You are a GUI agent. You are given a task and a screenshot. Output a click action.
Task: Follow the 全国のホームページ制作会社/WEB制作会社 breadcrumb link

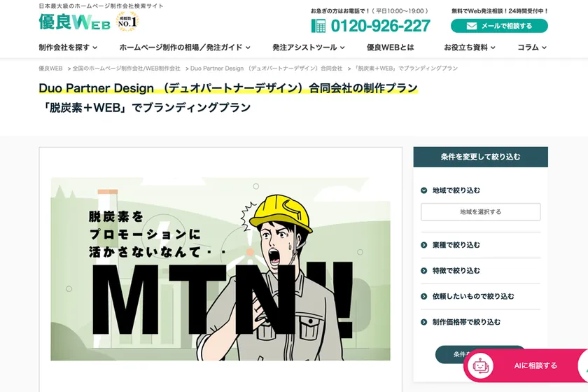[126, 69]
